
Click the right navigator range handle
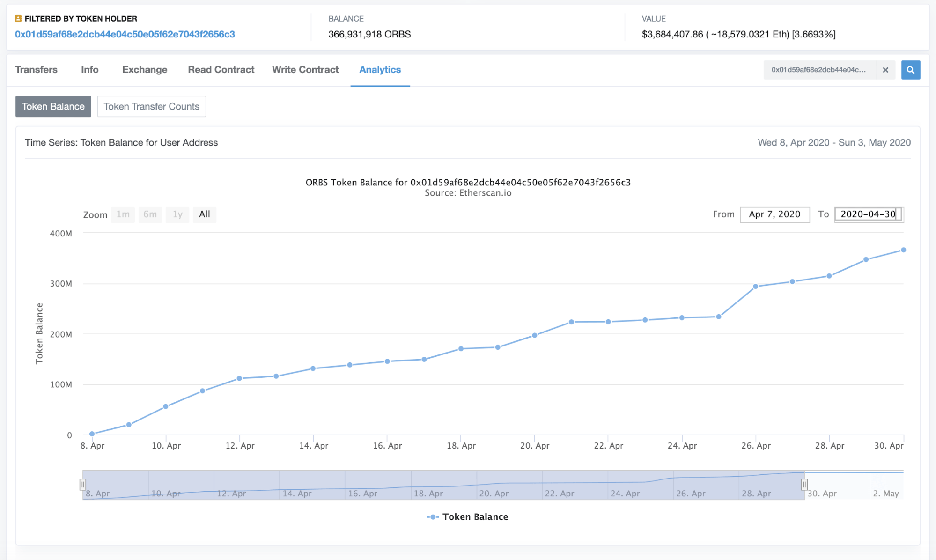804,484
